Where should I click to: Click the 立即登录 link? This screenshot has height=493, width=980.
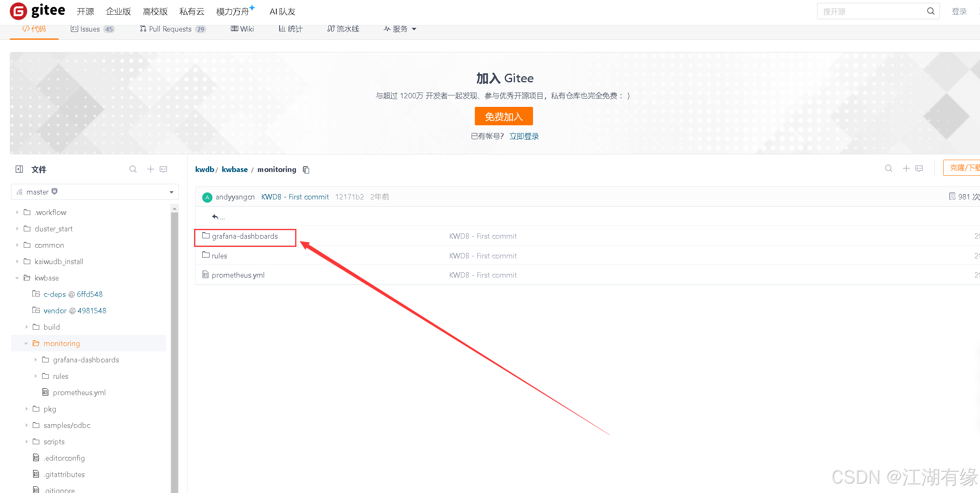click(524, 136)
